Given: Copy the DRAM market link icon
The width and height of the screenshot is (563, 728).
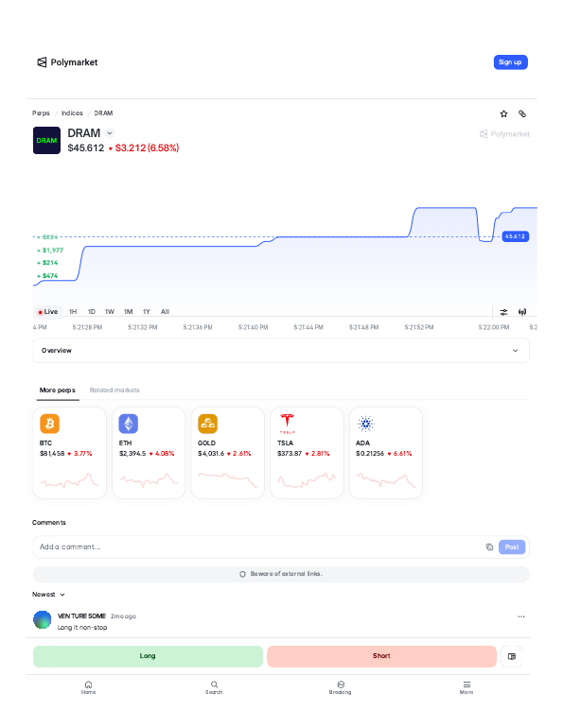Looking at the screenshot, I should click(522, 113).
